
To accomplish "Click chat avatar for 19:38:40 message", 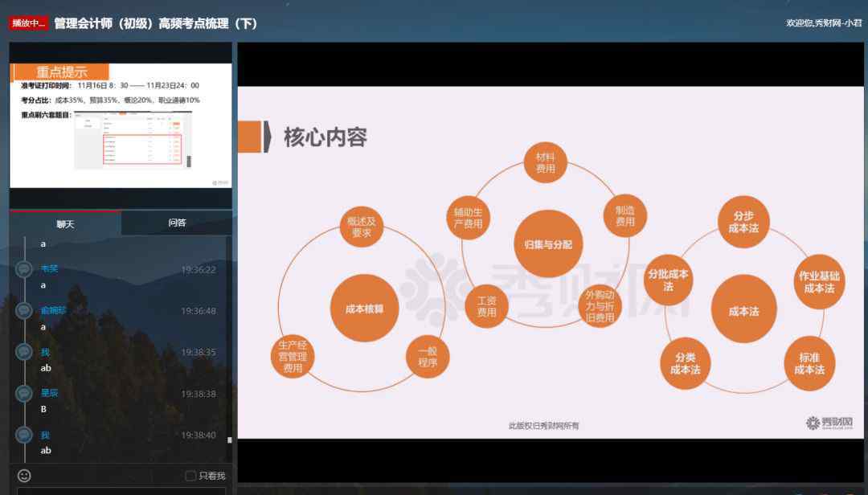I will (x=24, y=435).
